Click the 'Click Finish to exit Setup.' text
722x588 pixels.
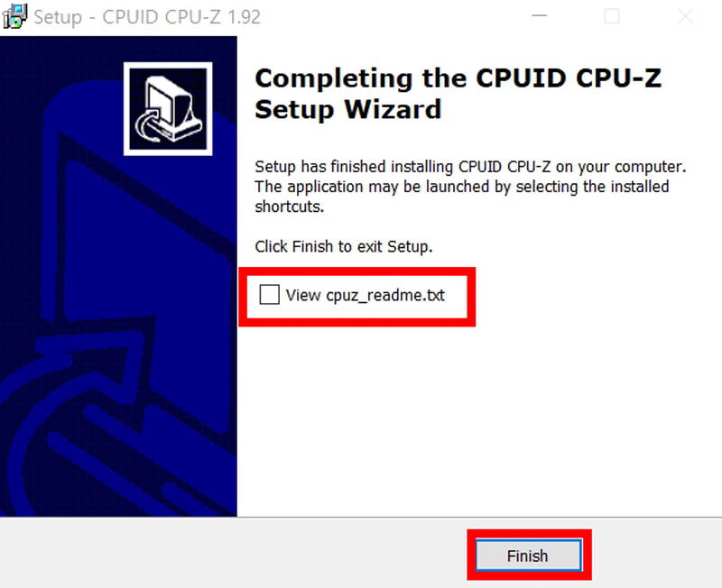pos(344,246)
